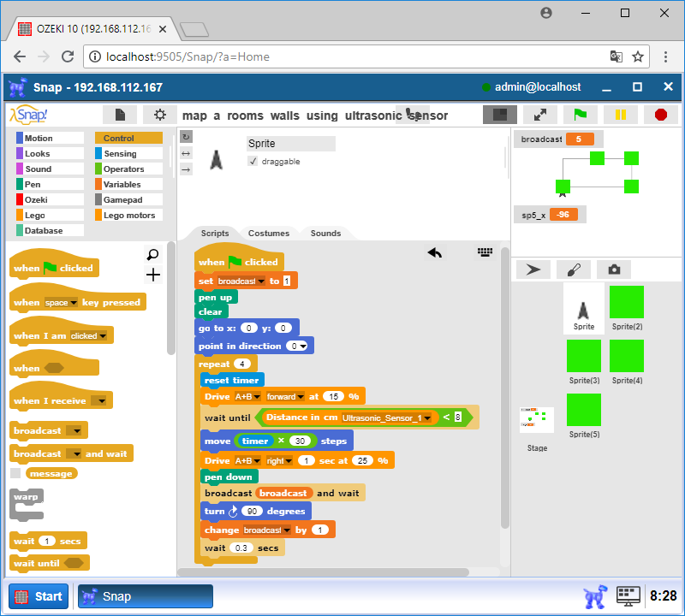This screenshot has height=616, width=685.
Task: Select Sprite(5) in the sprite corral
Action: tap(584, 416)
